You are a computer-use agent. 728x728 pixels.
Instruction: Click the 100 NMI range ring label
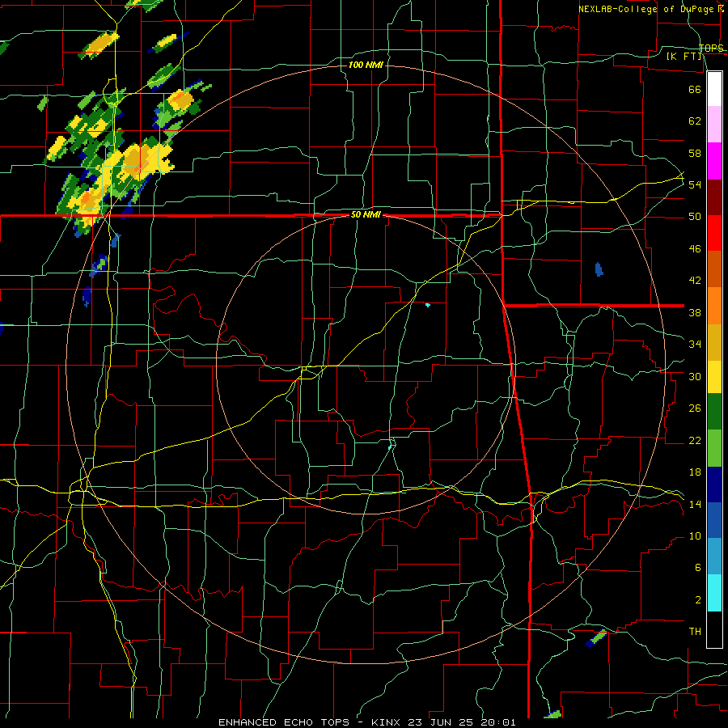pyautogui.click(x=366, y=65)
